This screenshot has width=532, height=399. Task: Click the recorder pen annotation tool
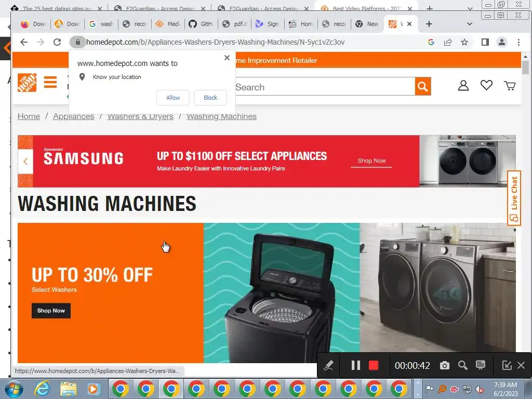coord(328,365)
